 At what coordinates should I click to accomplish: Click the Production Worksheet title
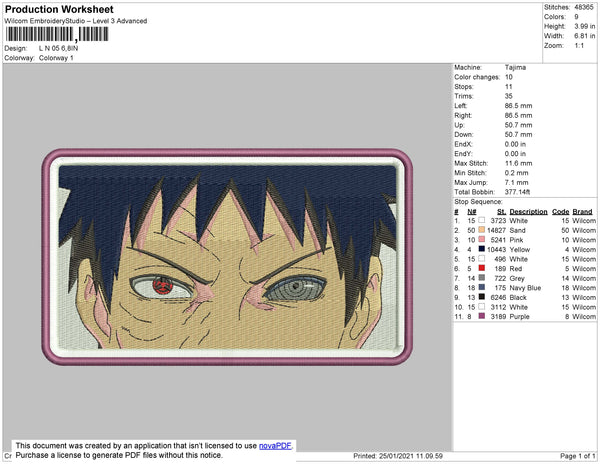pos(59,9)
